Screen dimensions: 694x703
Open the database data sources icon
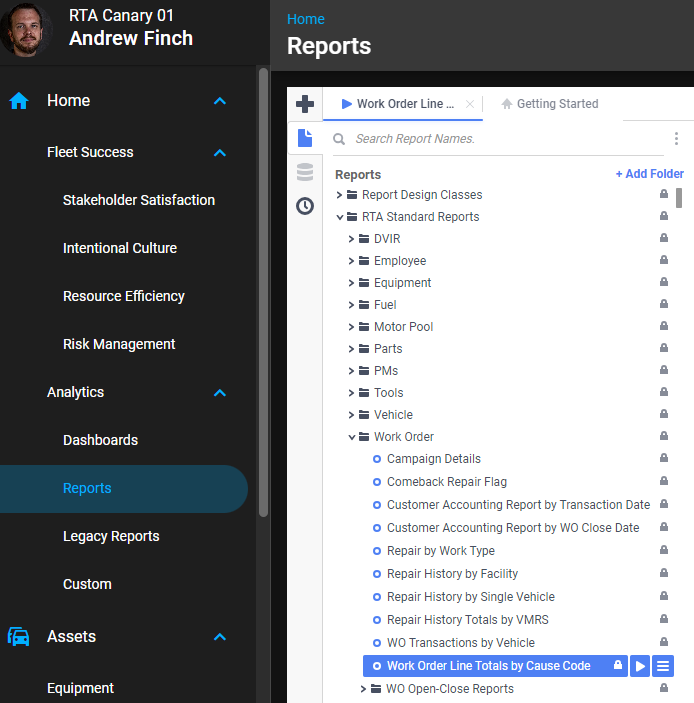[x=305, y=172]
